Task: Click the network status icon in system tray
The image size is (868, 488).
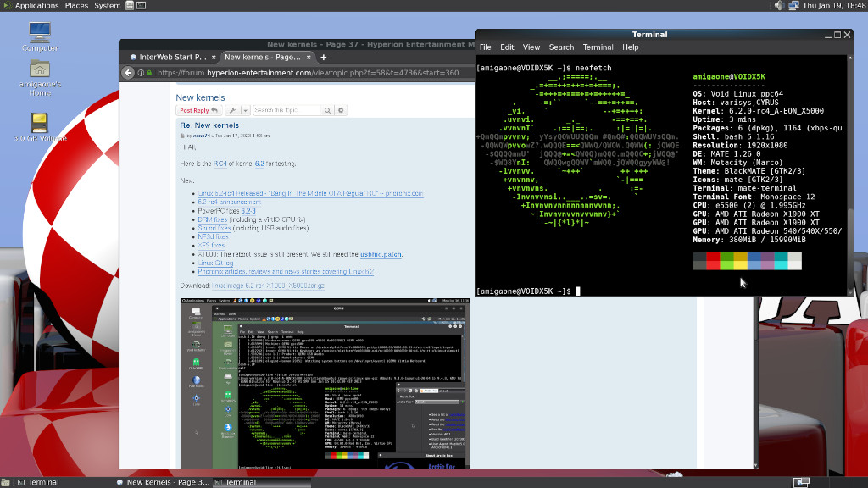Action: 793,6
